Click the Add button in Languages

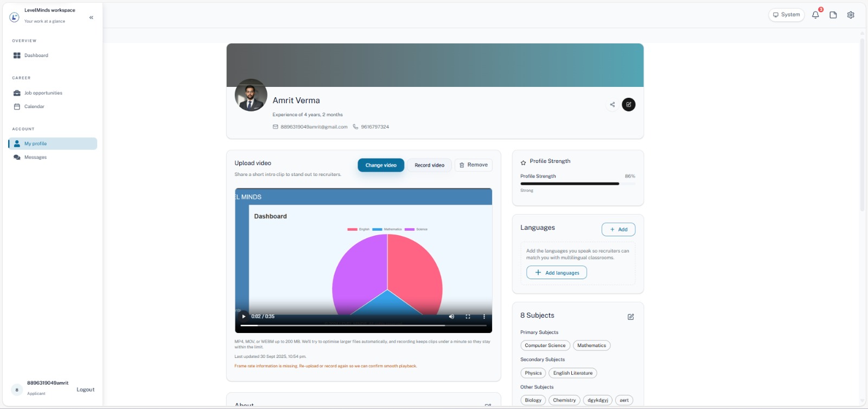coord(618,229)
